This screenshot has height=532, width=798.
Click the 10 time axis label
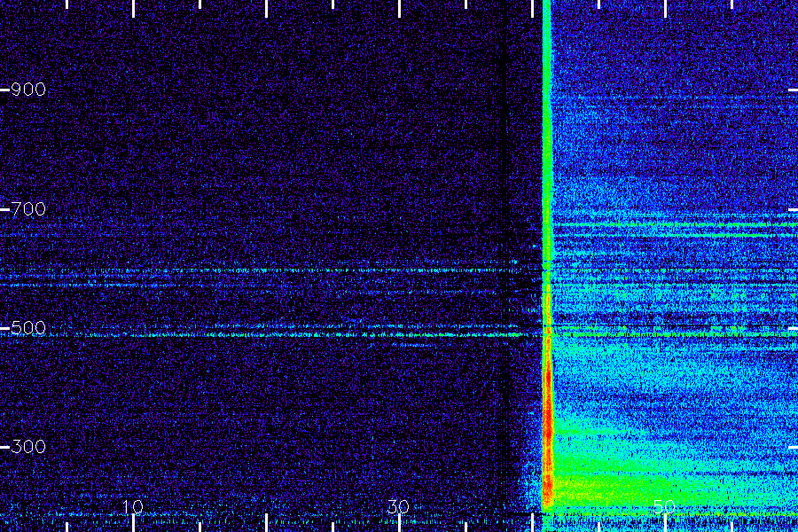tap(132, 506)
